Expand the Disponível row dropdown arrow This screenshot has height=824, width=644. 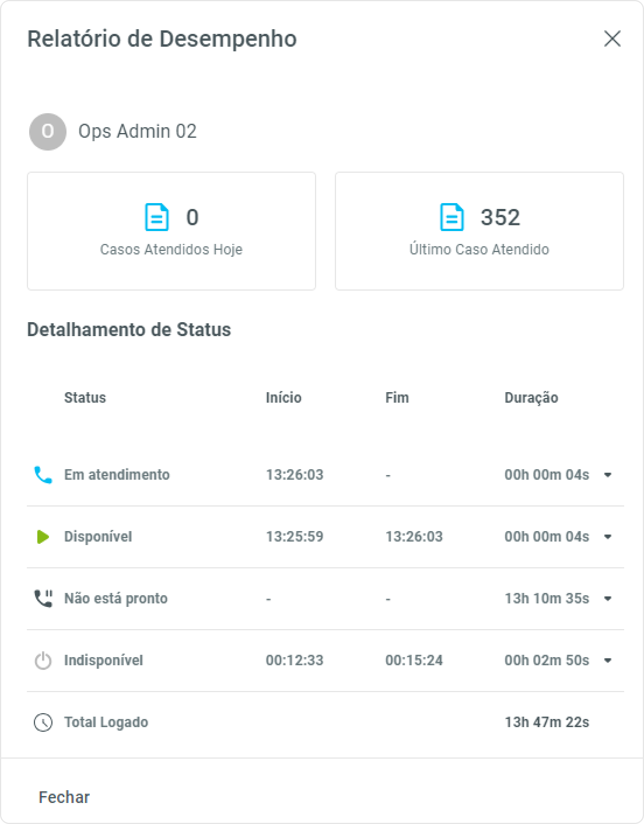pos(608,537)
